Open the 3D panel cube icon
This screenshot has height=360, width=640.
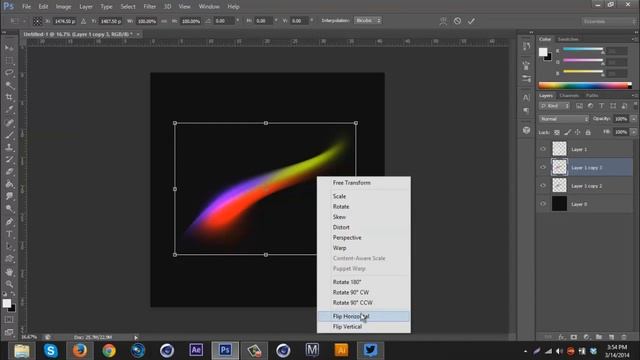pyautogui.click(x=527, y=130)
